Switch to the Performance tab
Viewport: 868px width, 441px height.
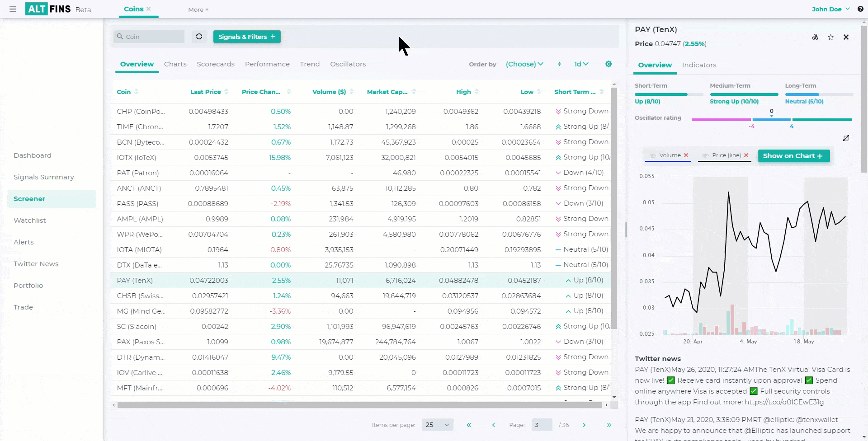pos(267,64)
